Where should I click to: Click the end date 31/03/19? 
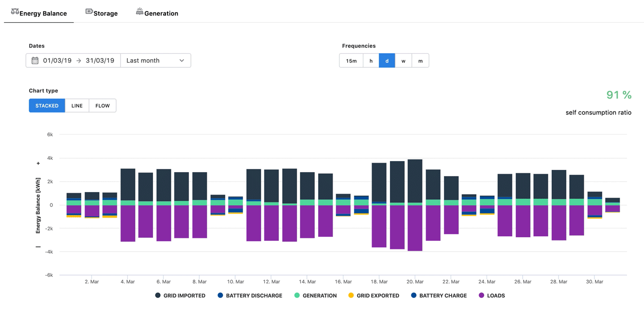[x=100, y=61]
